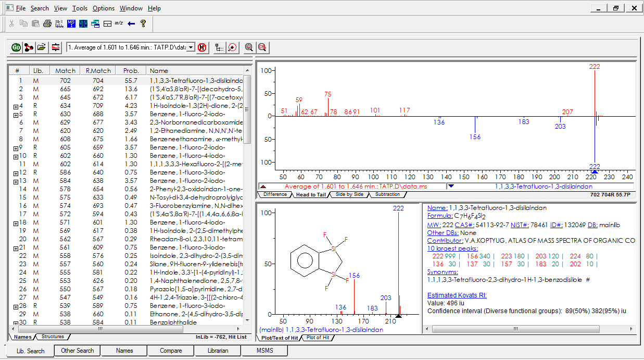Click the green Go search button
Screen dimensions: 644x360
(16, 47)
